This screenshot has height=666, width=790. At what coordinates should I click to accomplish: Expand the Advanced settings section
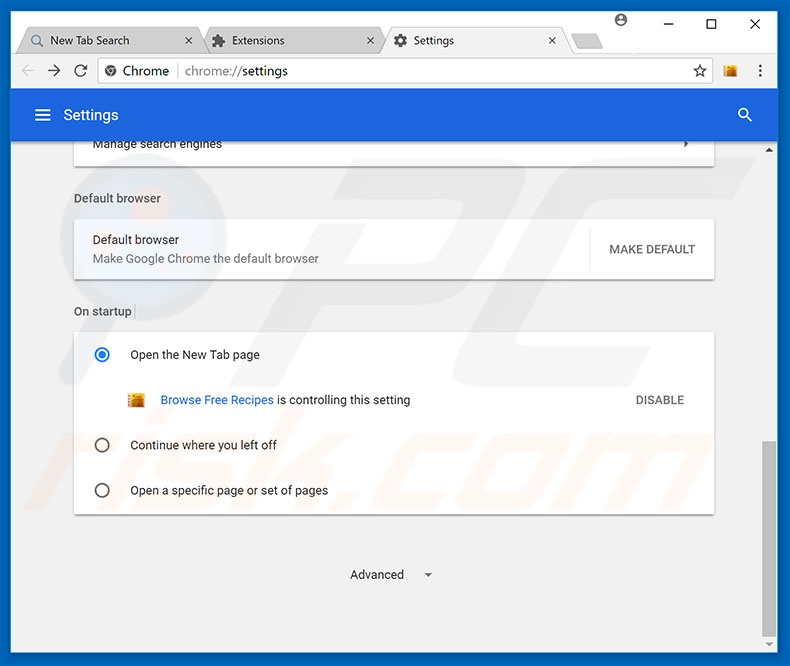[390, 575]
